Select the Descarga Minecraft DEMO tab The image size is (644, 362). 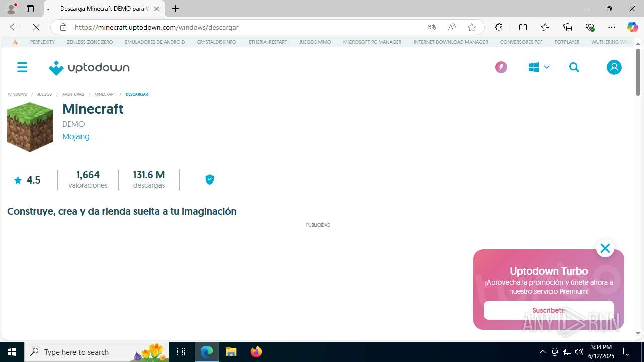(104, 9)
